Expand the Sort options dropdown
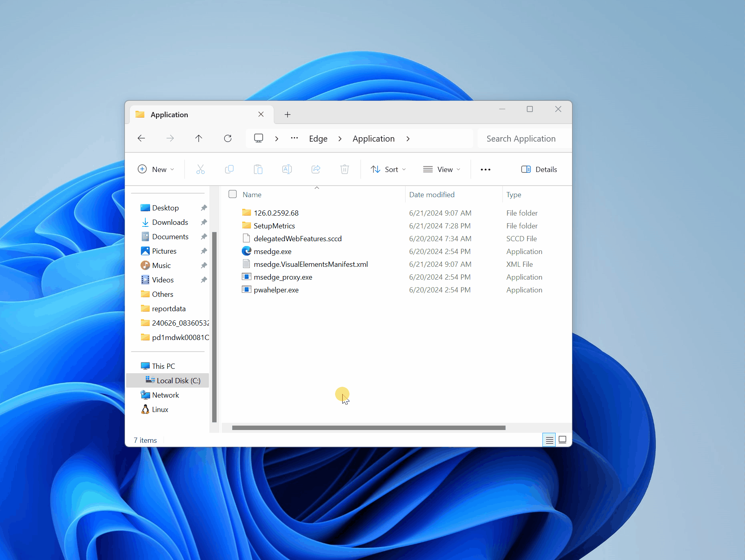 [388, 169]
